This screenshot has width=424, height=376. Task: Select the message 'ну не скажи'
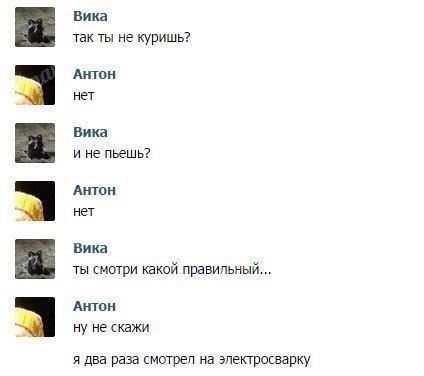(111, 328)
